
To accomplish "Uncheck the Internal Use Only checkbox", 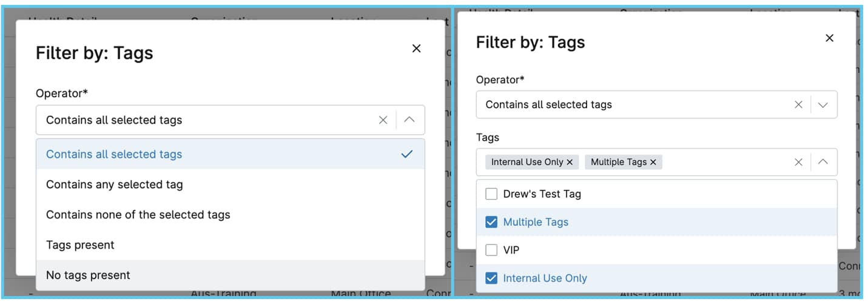I will (x=491, y=278).
